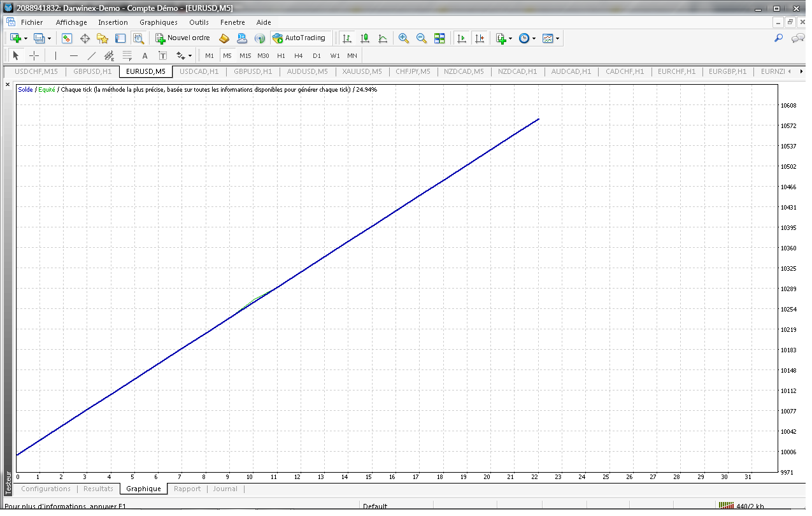Screen dimensions: 812x516
Task: Click the Zoom Out magnifier icon
Action: click(421, 38)
